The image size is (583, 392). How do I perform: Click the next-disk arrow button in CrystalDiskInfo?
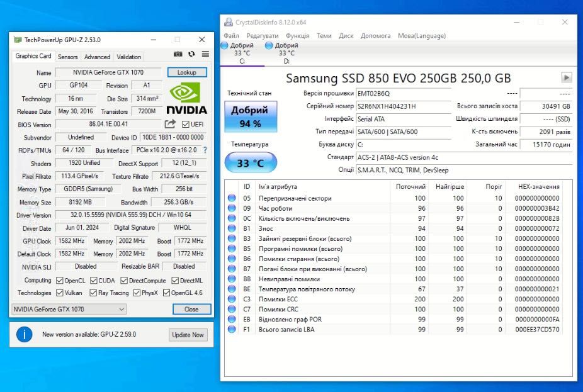pos(566,77)
